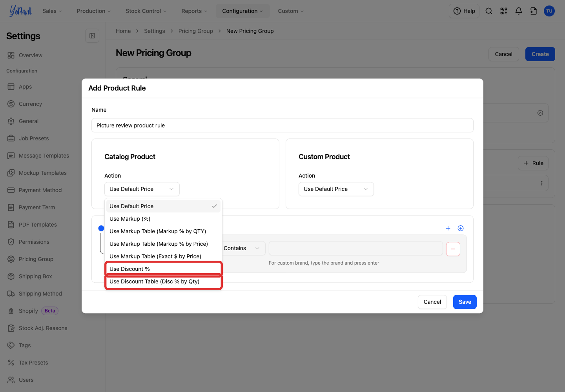Expand the Production menu
The width and height of the screenshot is (565, 392).
[x=94, y=11]
